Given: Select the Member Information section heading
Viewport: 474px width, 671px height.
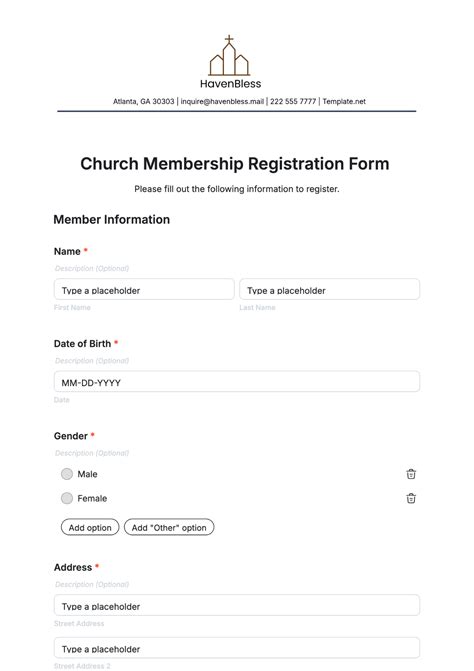Looking at the screenshot, I should pos(112,220).
